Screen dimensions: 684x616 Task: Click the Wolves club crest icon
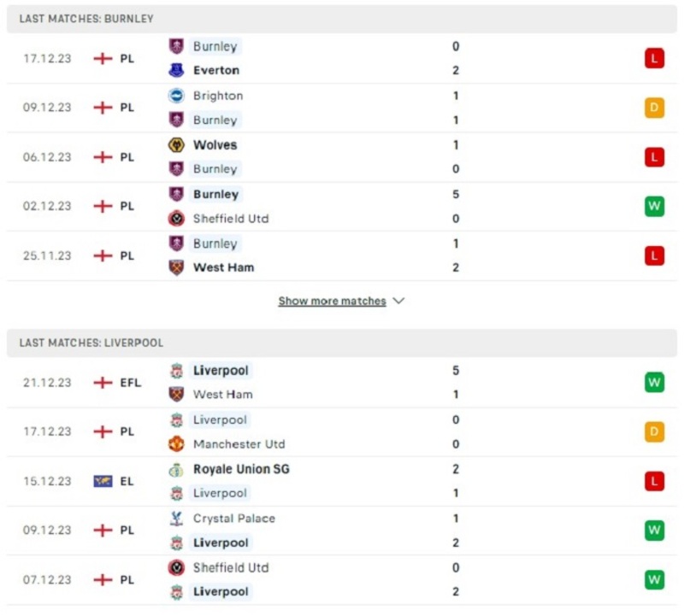[x=176, y=144]
